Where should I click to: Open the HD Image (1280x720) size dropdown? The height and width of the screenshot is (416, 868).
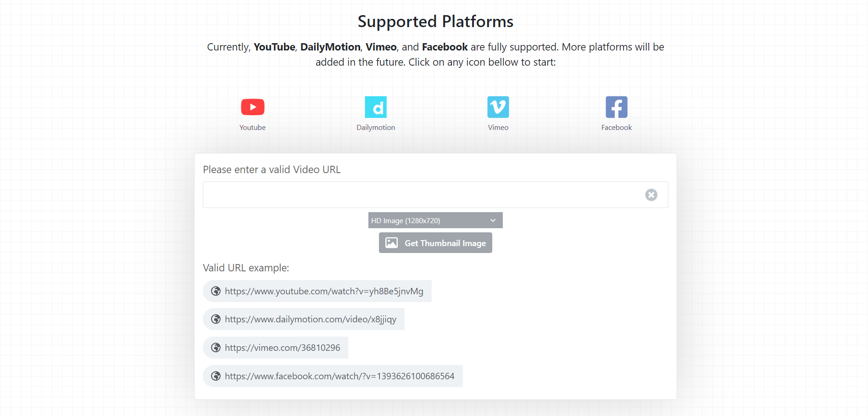click(x=435, y=220)
